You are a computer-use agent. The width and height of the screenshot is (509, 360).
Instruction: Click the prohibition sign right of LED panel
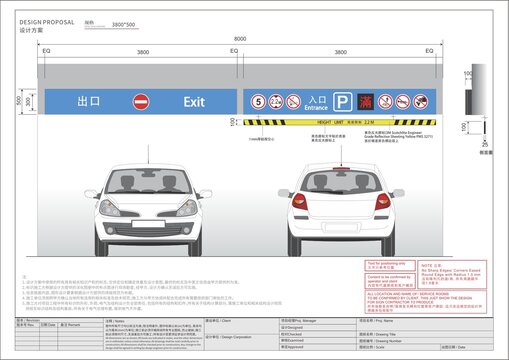pyautogui.click(x=385, y=102)
